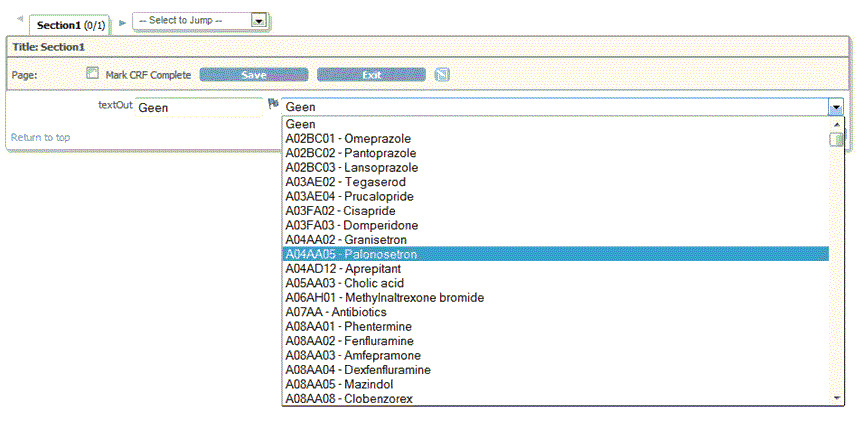Screen dimensions: 864x421
Task: Click the icon next to Exit button
Action: 442,74
